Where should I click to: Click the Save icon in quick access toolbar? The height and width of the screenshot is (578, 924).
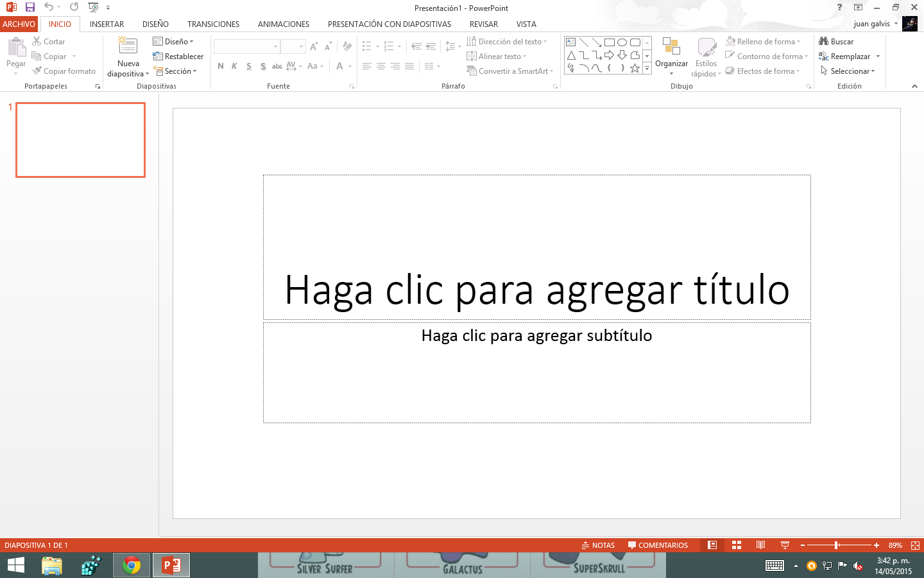[30, 7]
